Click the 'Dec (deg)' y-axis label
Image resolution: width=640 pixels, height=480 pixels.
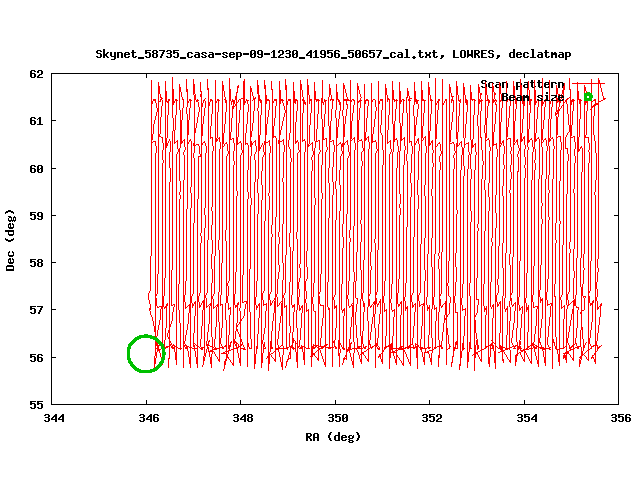pyautogui.click(x=10, y=240)
